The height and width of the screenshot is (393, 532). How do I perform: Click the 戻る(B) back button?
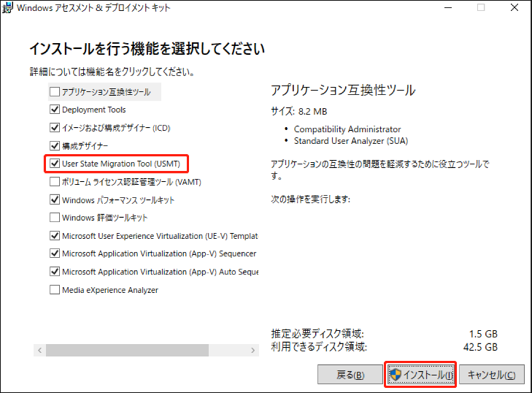pos(350,375)
